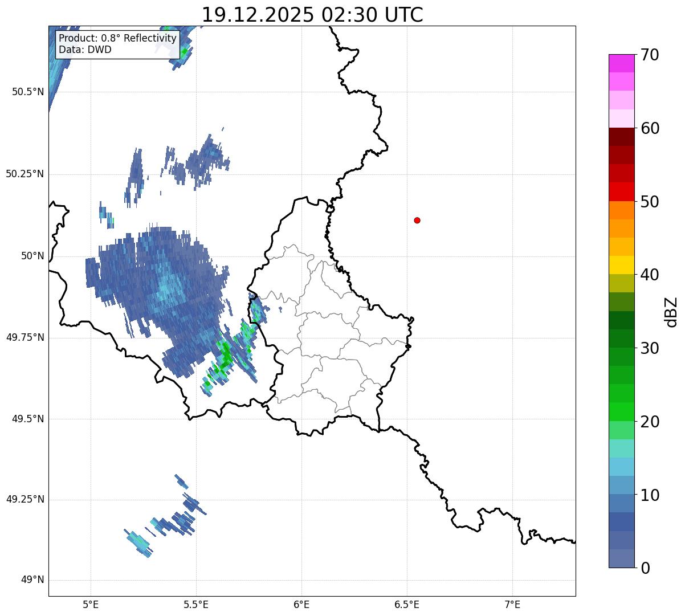Click the 5°E longitude label

coord(91,605)
